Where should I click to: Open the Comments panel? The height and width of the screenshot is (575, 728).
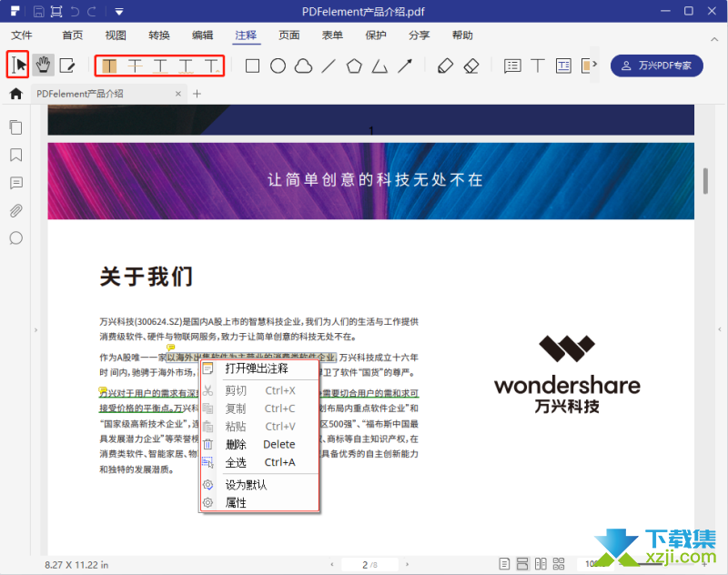pyautogui.click(x=15, y=183)
